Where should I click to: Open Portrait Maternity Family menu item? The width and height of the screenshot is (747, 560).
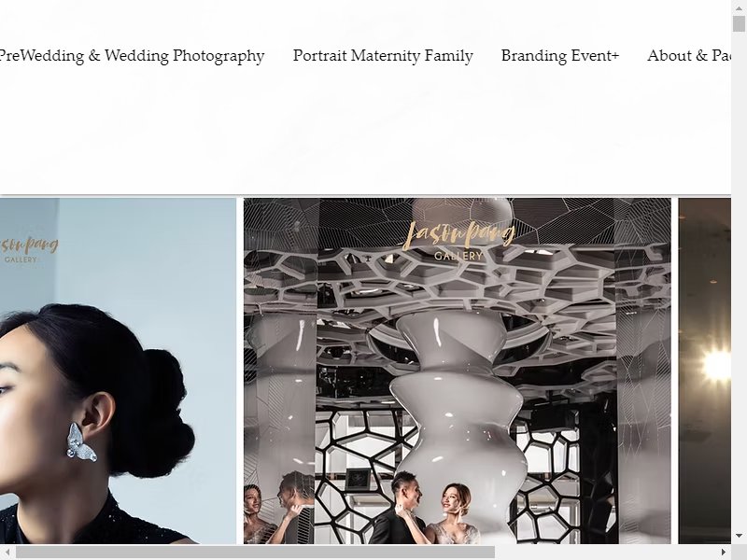pos(383,56)
